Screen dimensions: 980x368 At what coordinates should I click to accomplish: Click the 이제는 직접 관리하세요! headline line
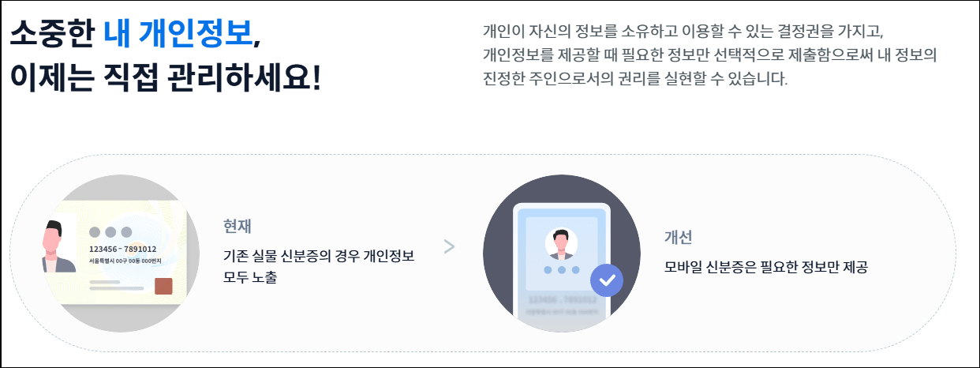tap(166, 79)
